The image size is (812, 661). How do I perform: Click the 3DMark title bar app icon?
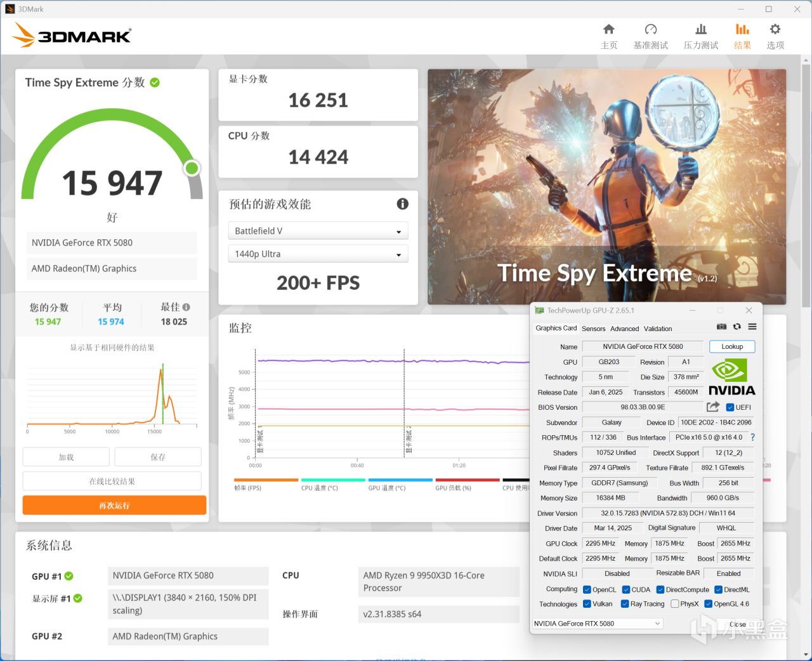coord(10,9)
